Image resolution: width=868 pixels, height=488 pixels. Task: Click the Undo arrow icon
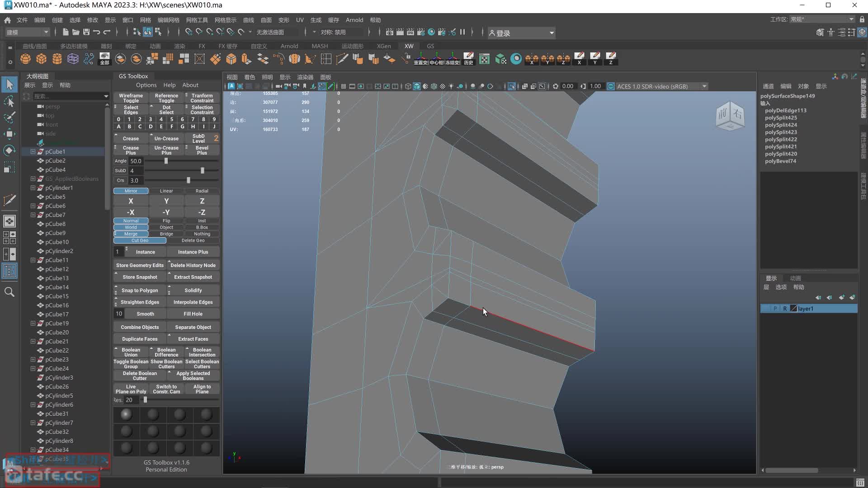(x=96, y=32)
